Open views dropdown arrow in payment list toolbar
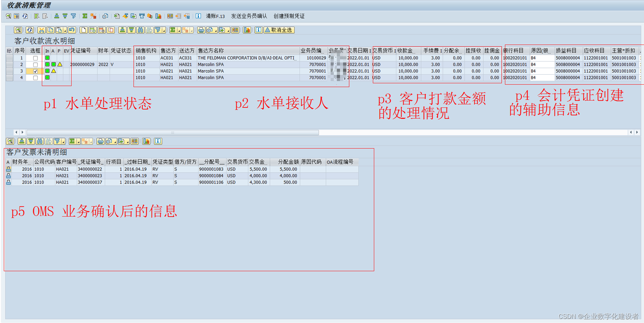Image resolution: width=644 pixels, height=323 pixels. tap(216, 30)
